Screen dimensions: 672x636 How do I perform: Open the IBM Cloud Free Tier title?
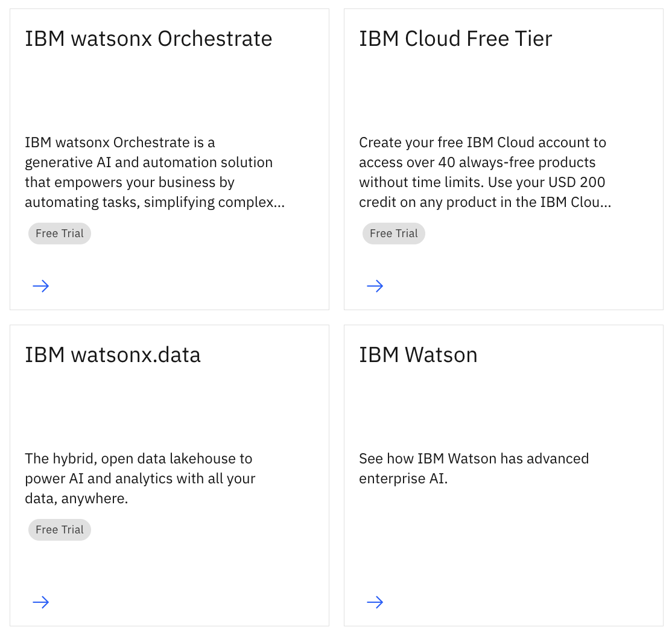click(455, 39)
